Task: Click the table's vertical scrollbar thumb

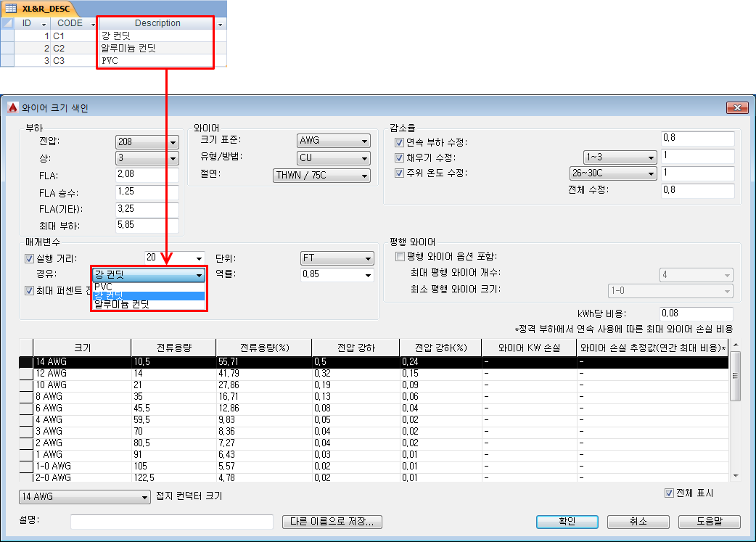Action: (x=735, y=376)
